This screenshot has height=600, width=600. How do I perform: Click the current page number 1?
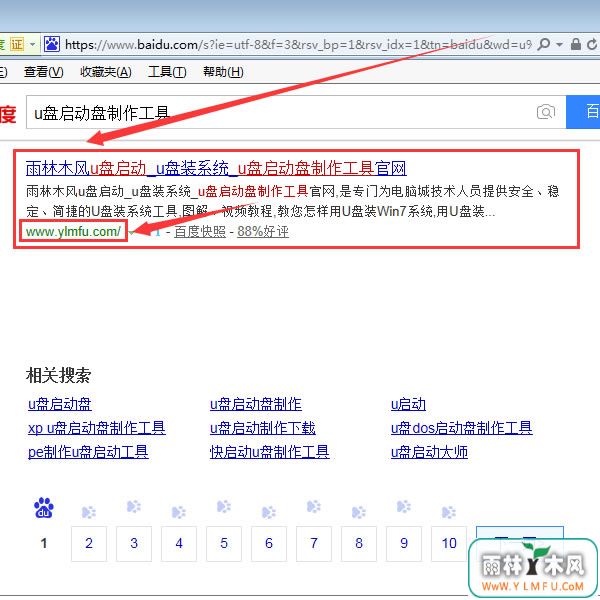click(44, 543)
